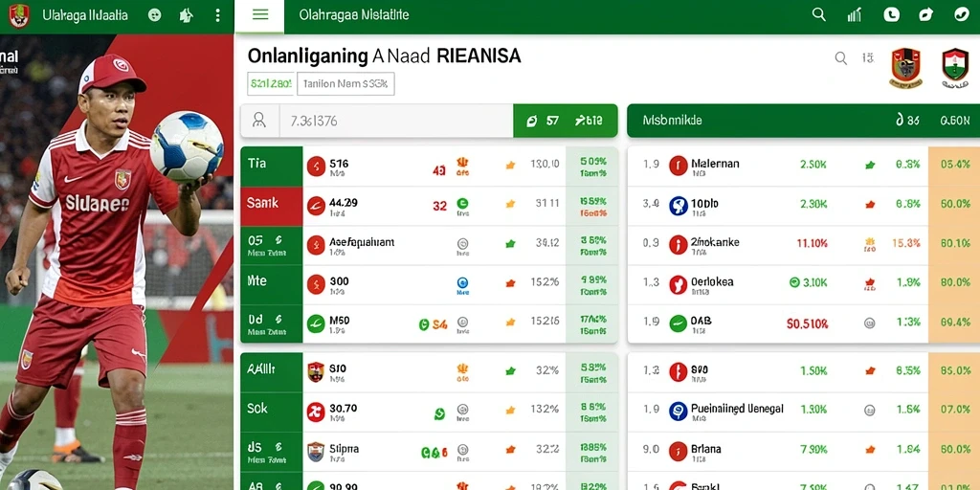Viewport: 980px width, 490px height.
Task: Click the green button next to the search field
Action: (x=565, y=121)
